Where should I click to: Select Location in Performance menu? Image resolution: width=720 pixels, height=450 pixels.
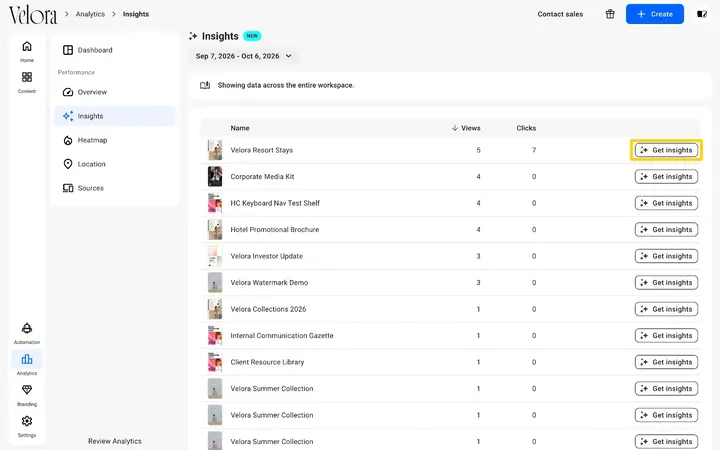(115, 164)
